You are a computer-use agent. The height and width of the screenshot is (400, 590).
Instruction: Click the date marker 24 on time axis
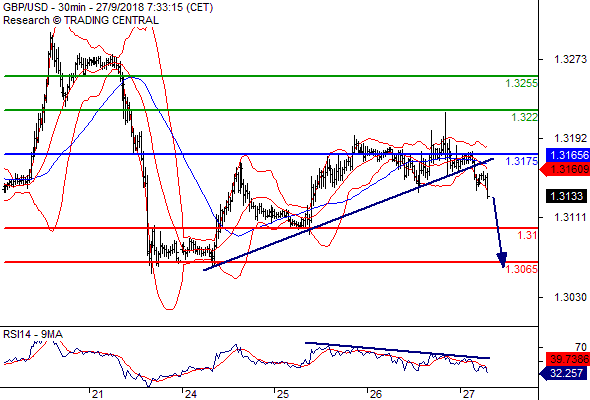(191, 394)
